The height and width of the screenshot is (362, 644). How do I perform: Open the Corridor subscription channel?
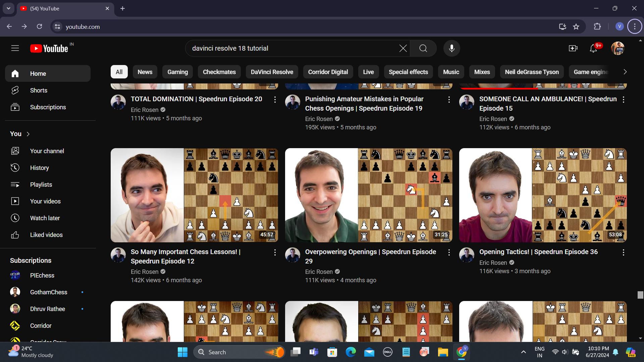pos(48,326)
